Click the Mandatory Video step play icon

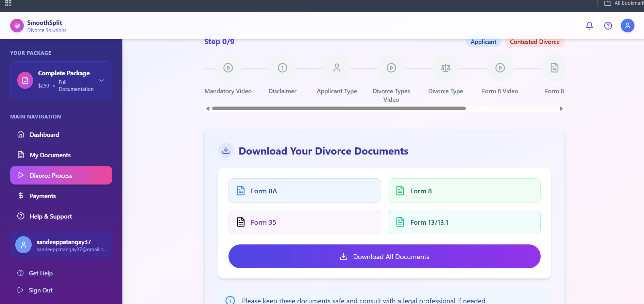228,68
